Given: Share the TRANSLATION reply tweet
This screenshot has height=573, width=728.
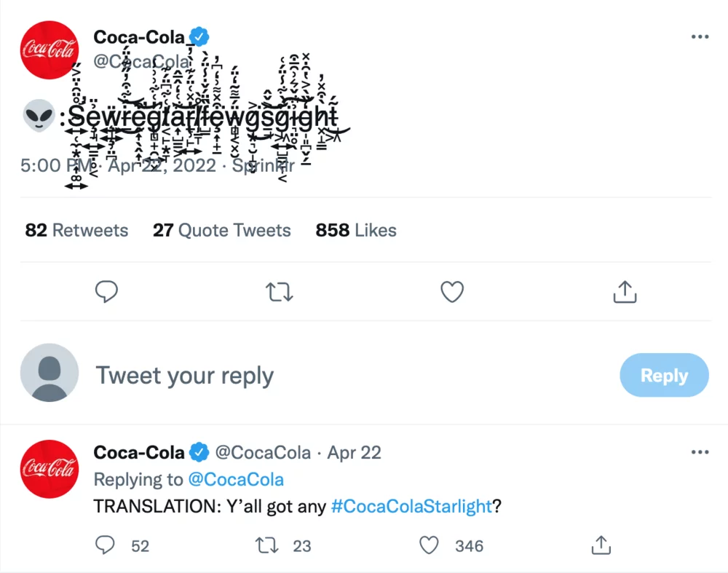Looking at the screenshot, I should tap(601, 545).
